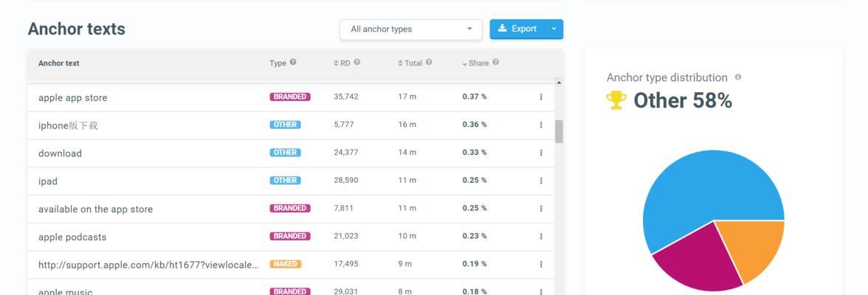Open row menu for ipad
Screen dimensions: 868x295
[541, 181]
